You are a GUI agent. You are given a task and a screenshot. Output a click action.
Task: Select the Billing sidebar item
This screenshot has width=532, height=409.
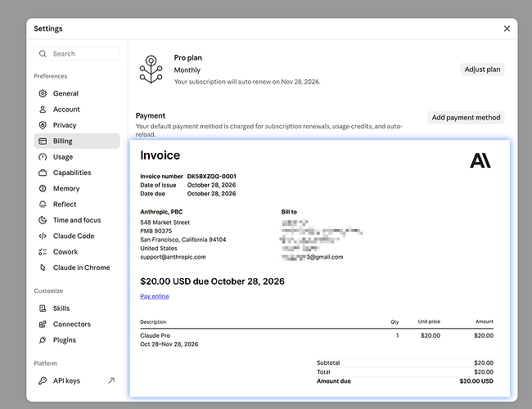click(x=77, y=141)
